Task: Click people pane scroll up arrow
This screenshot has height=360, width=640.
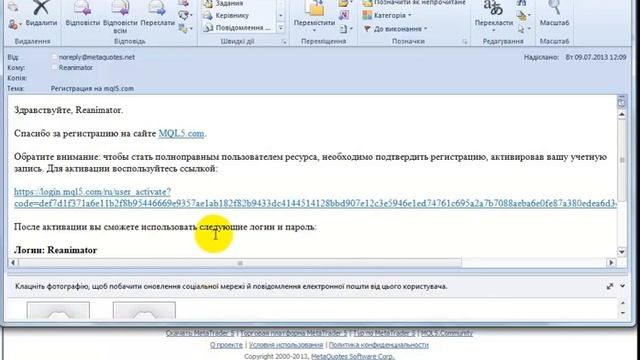Action: (622, 302)
